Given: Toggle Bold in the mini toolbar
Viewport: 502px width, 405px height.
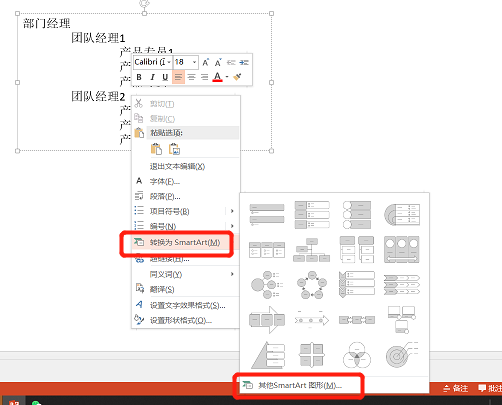Looking at the screenshot, I should [139, 77].
